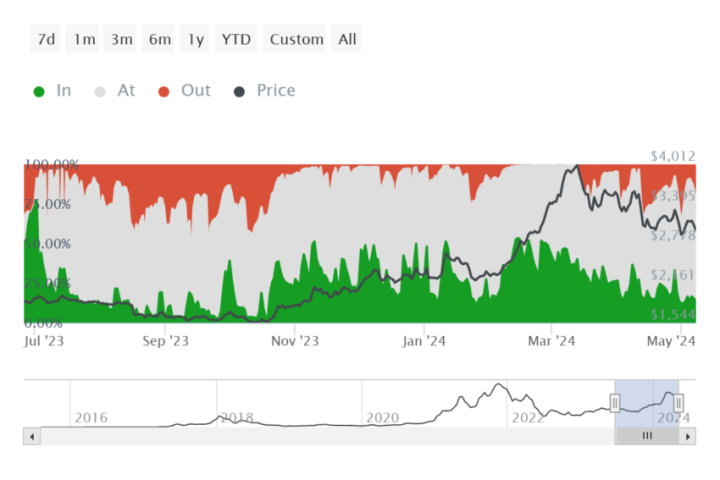
Task: Toggle the green In series dot
Action: click(39, 92)
